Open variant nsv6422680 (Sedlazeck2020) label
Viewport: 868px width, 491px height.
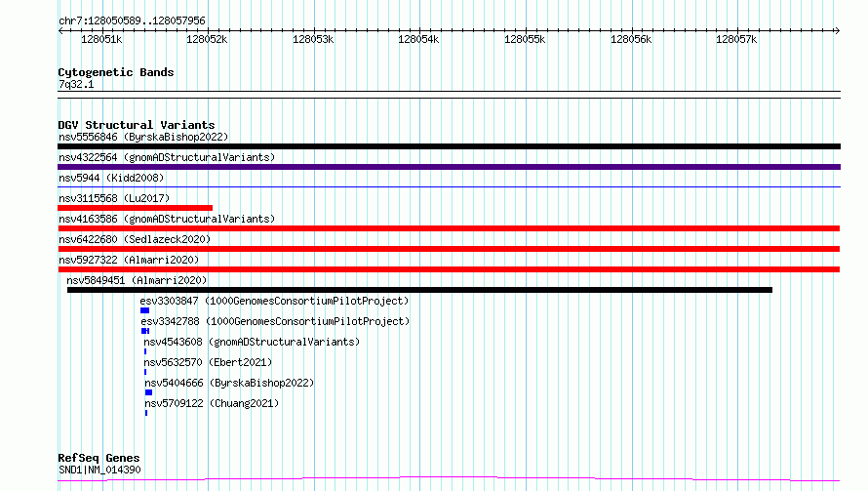[x=135, y=239]
